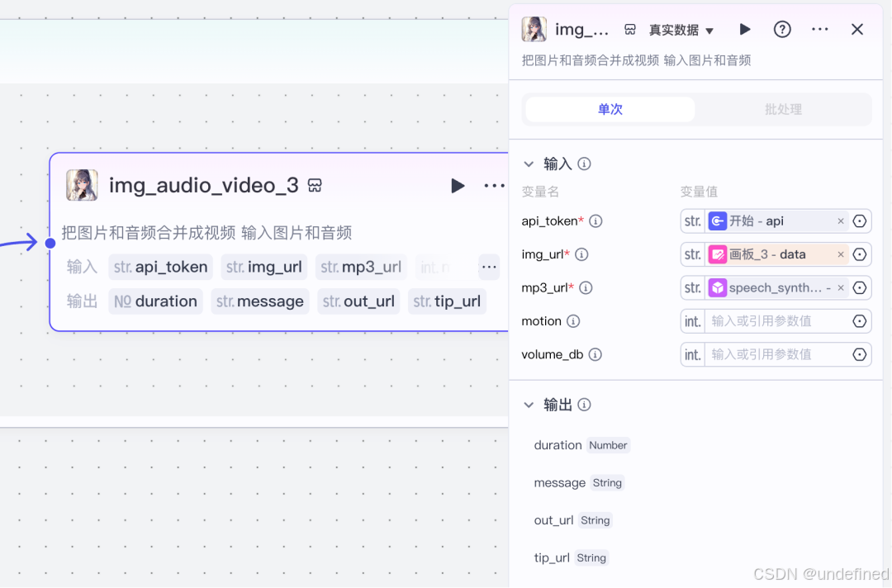Select the mp3_url input tag on node
Screen dimensions: 892x588
[361, 267]
